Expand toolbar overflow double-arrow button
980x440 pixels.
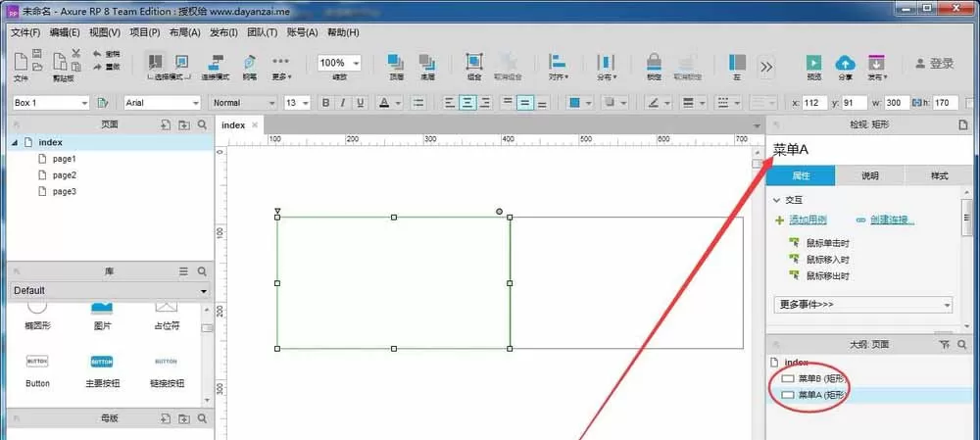766,66
